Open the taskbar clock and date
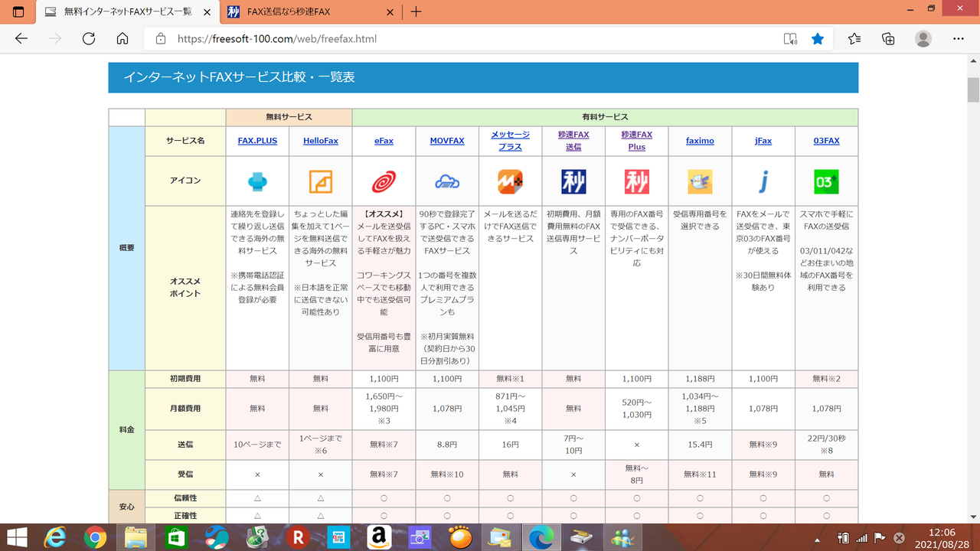Image resolution: width=980 pixels, height=551 pixels. point(942,537)
